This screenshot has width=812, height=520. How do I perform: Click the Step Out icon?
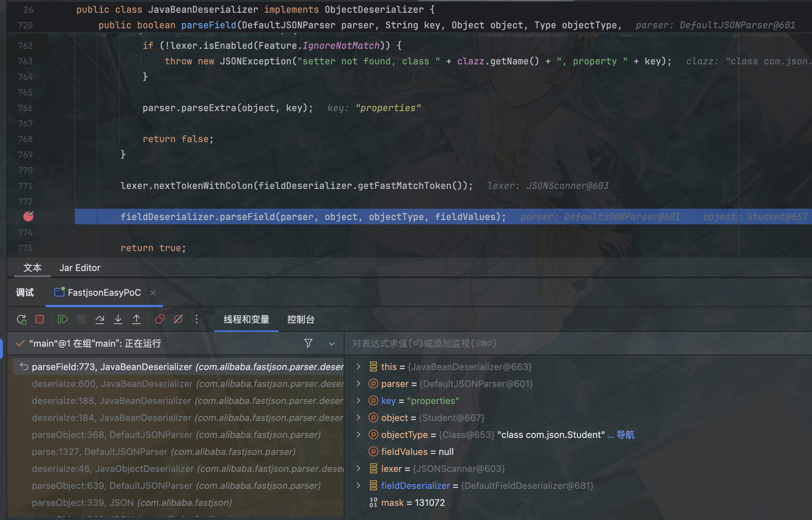[137, 319]
